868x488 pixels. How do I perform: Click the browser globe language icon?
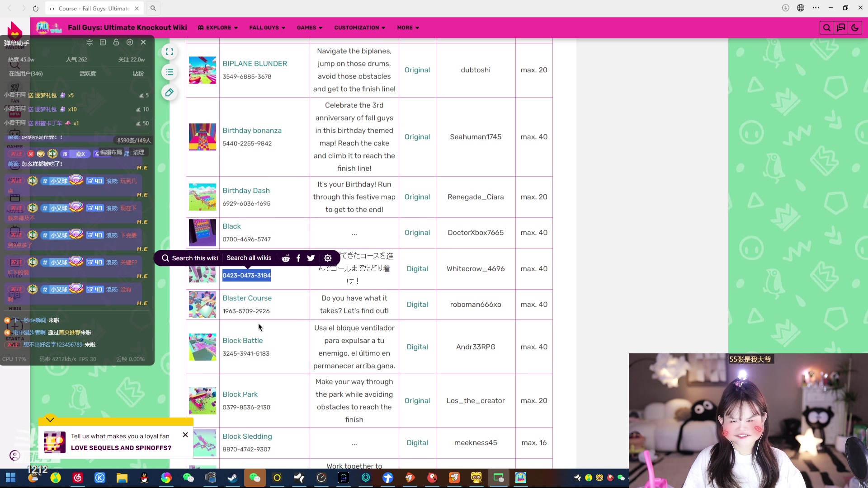coord(801,8)
